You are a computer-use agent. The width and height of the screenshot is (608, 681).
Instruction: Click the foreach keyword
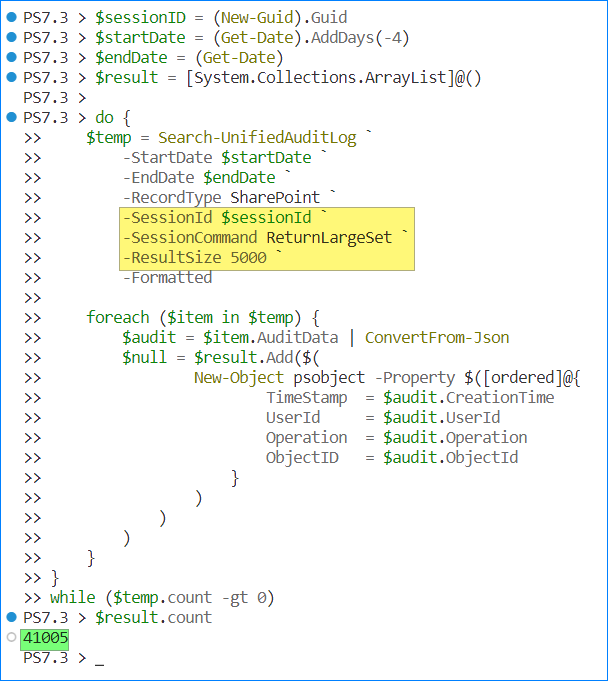click(x=118, y=317)
